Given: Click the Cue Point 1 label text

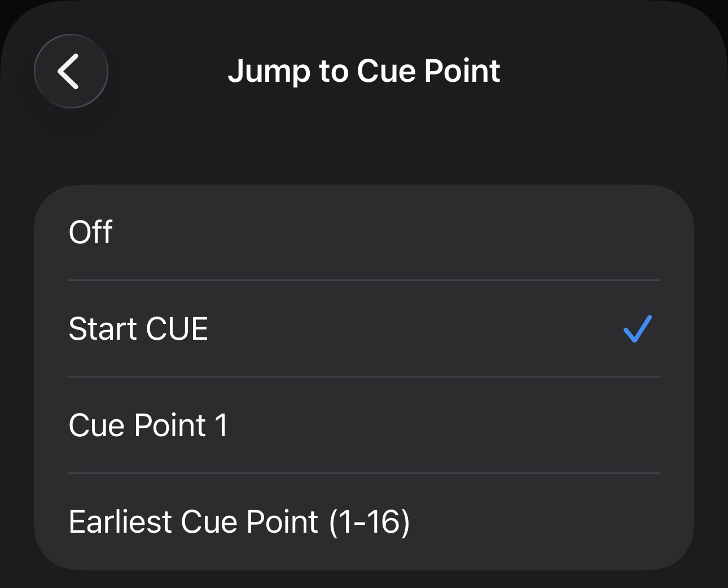Looking at the screenshot, I should [x=148, y=425].
